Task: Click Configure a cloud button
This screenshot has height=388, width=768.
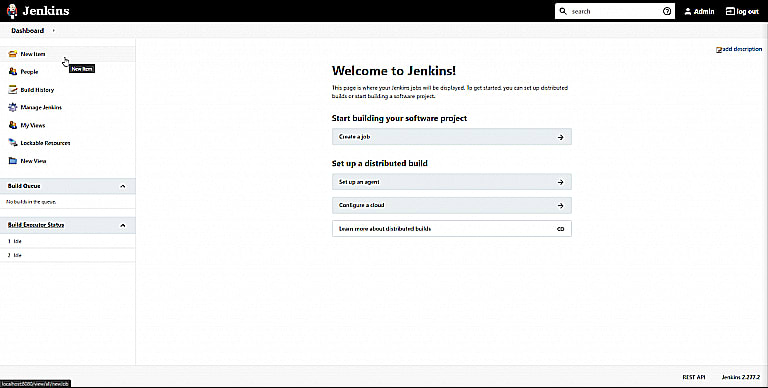Action: [x=452, y=205]
